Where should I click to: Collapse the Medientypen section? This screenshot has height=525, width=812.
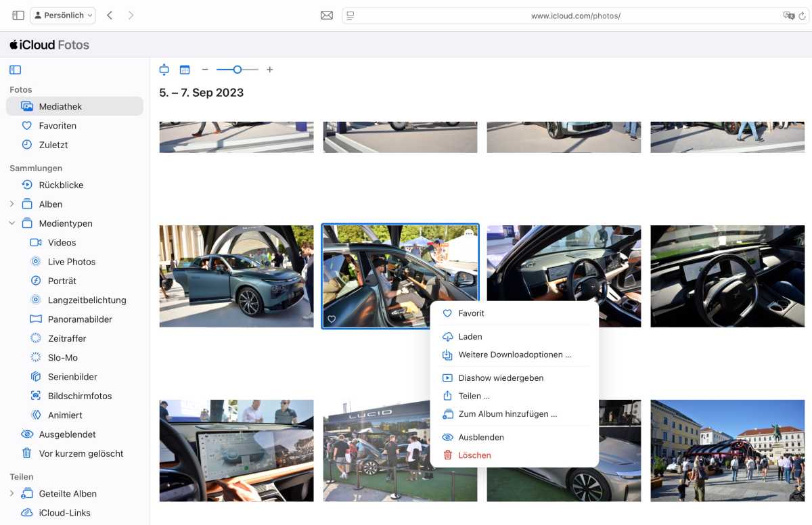coord(12,223)
